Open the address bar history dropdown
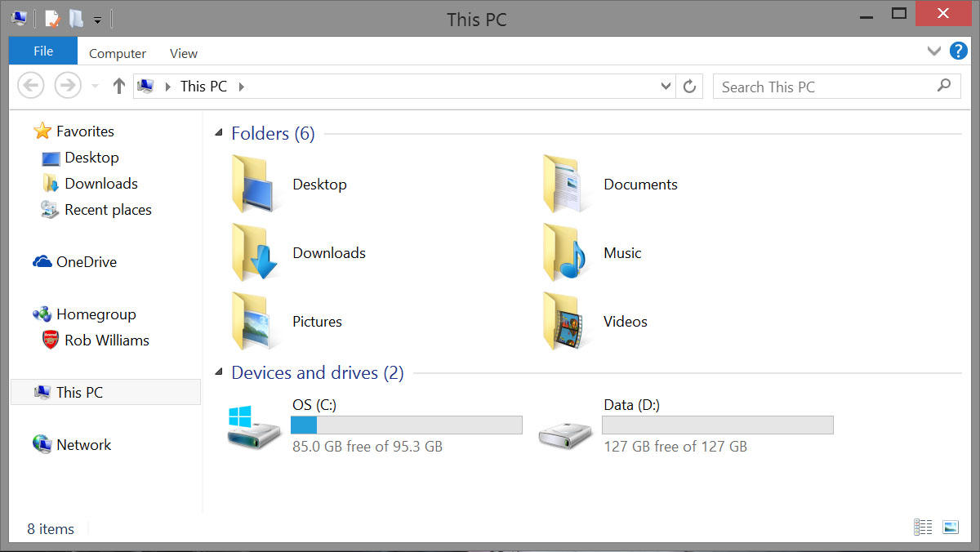This screenshot has height=552, width=980. pyautogui.click(x=666, y=87)
